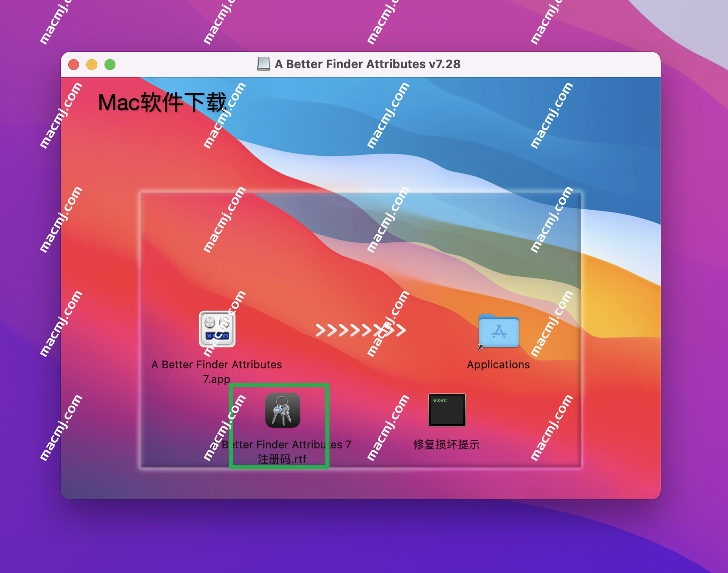Click the window title 'A Better Finder Attributes v7.28'

pyautogui.click(x=368, y=64)
